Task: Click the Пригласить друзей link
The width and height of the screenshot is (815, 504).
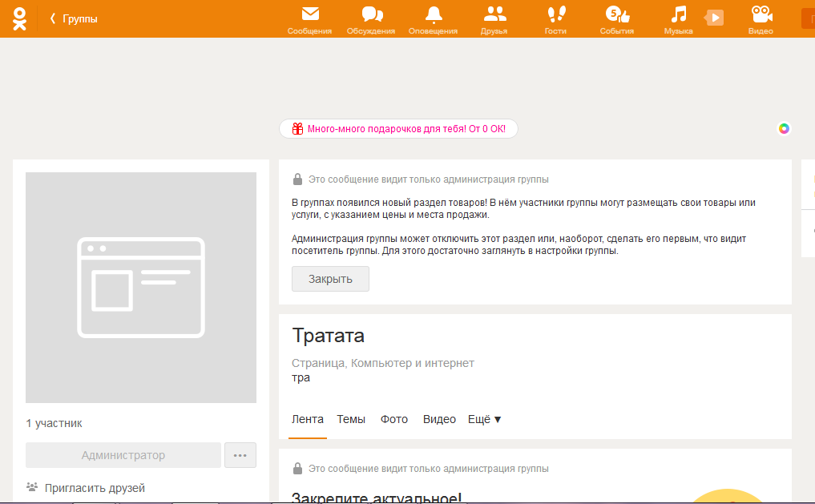Action: pyautogui.click(x=95, y=487)
